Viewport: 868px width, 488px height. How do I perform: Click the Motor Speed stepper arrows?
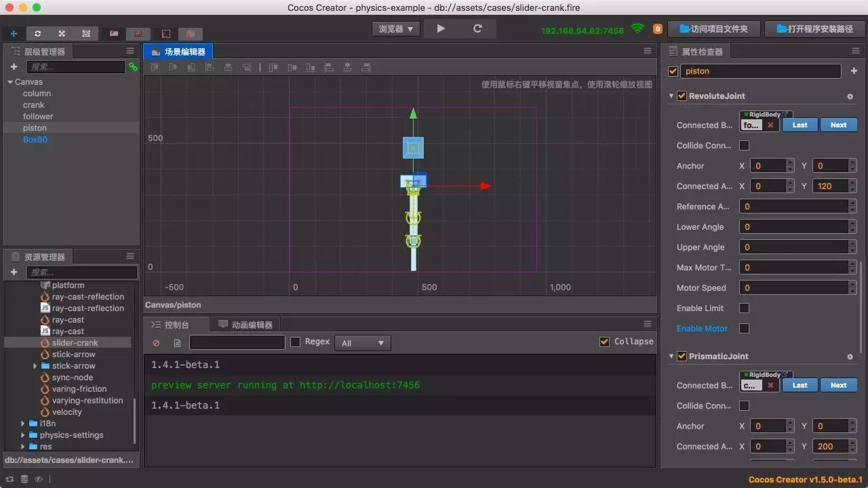852,287
